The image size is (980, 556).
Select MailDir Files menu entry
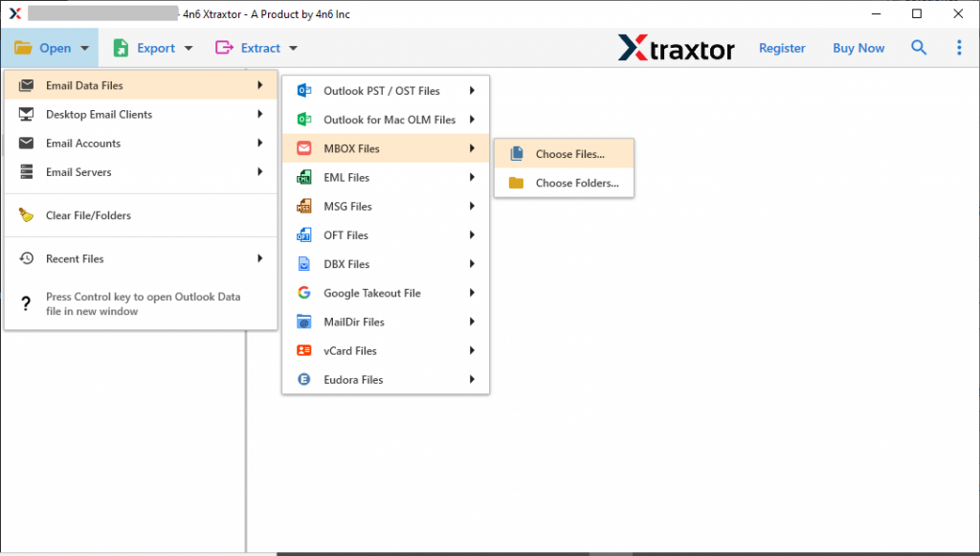point(386,322)
